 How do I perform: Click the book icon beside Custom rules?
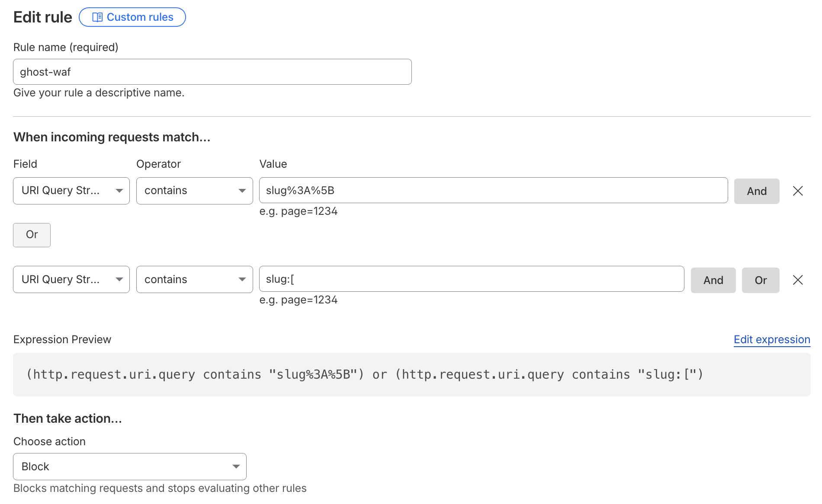coord(97,17)
